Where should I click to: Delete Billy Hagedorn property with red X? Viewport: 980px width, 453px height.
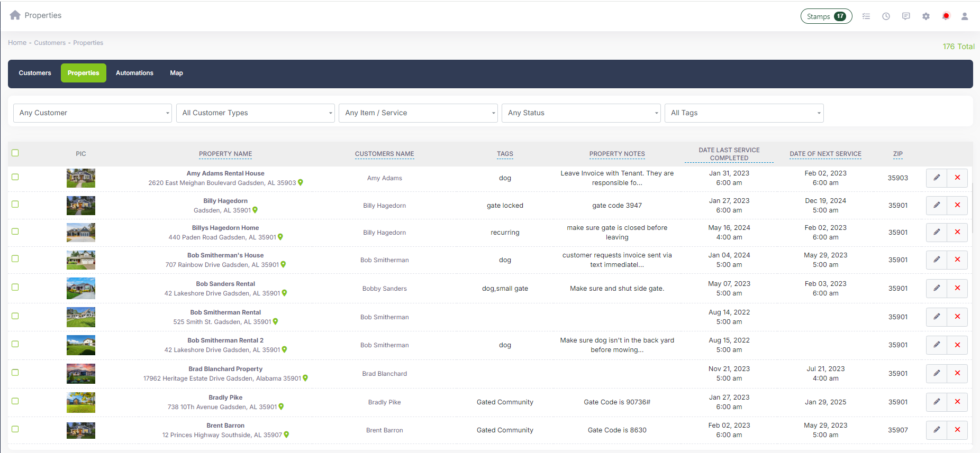pyautogui.click(x=957, y=205)
